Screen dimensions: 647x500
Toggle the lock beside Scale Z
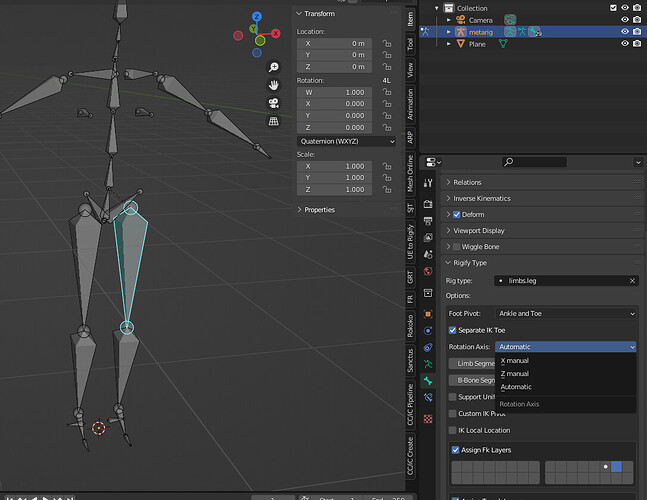click(386, 189)
